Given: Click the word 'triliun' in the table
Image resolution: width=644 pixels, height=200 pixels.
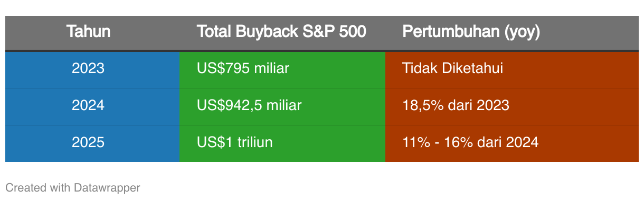Looking at the screenshot, I should [x=253, y=143].
